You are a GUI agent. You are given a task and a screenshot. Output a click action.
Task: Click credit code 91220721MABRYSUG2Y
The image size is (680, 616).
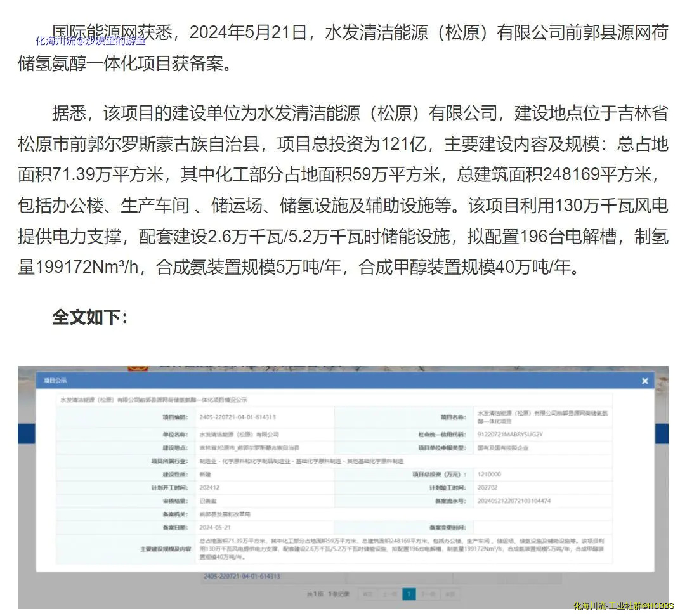pyautogui.click(x=510, y=434)
